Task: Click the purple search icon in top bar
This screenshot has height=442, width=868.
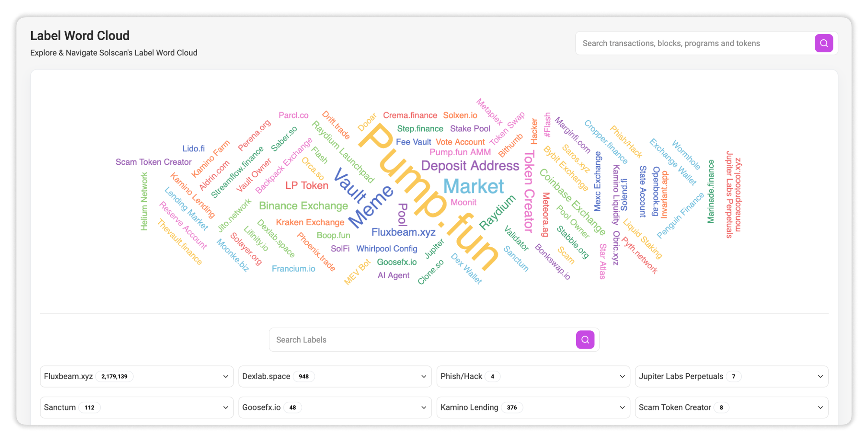Action: (823, 43)
